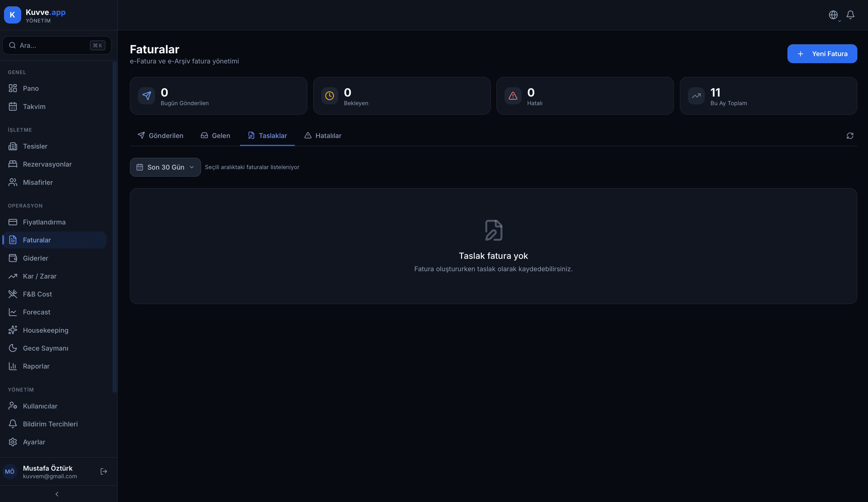Open Ayarlar settings in sidebar
Image resolution: width=868 pixels, height=502 pixels.
54,442
